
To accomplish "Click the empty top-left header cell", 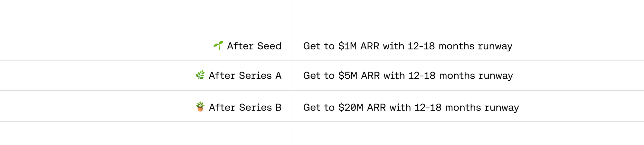I will point(145,15).
